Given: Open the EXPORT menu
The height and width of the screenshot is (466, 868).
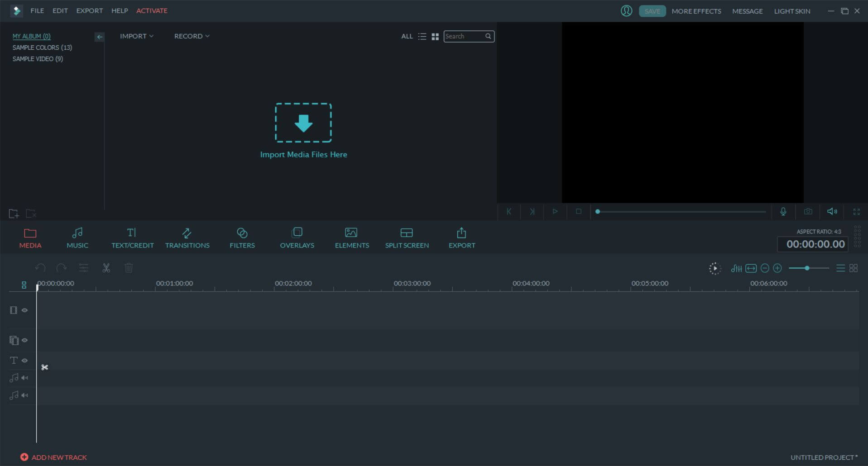Looking at the screenshot, I should (x=90, y=10).
